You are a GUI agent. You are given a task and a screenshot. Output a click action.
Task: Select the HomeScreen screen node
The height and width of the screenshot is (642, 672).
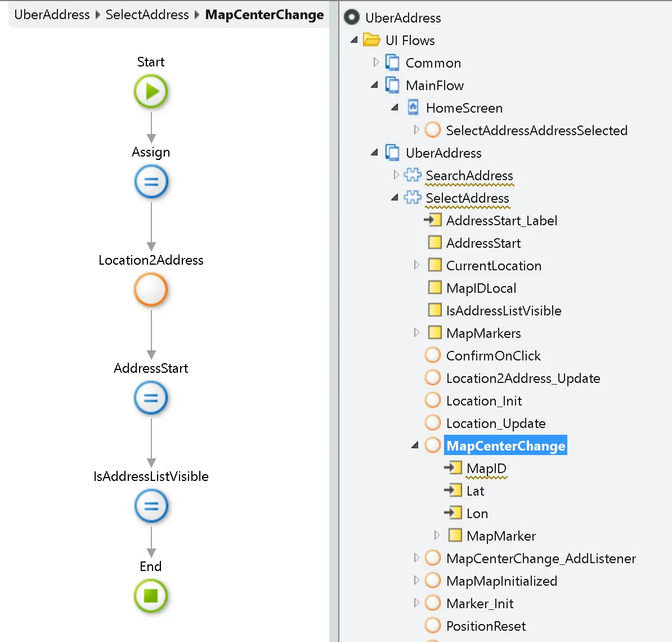(464, 108)
